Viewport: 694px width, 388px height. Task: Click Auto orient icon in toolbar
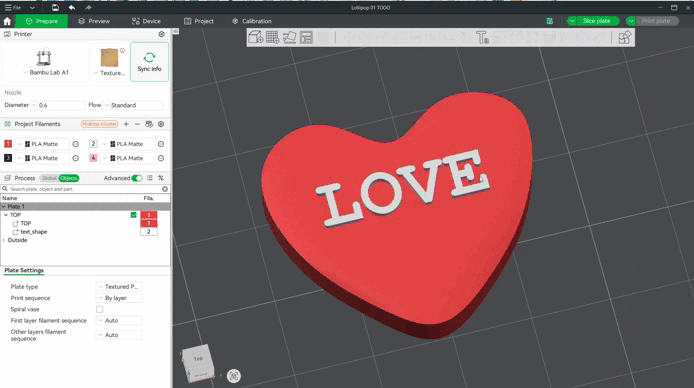coord(289,38)
